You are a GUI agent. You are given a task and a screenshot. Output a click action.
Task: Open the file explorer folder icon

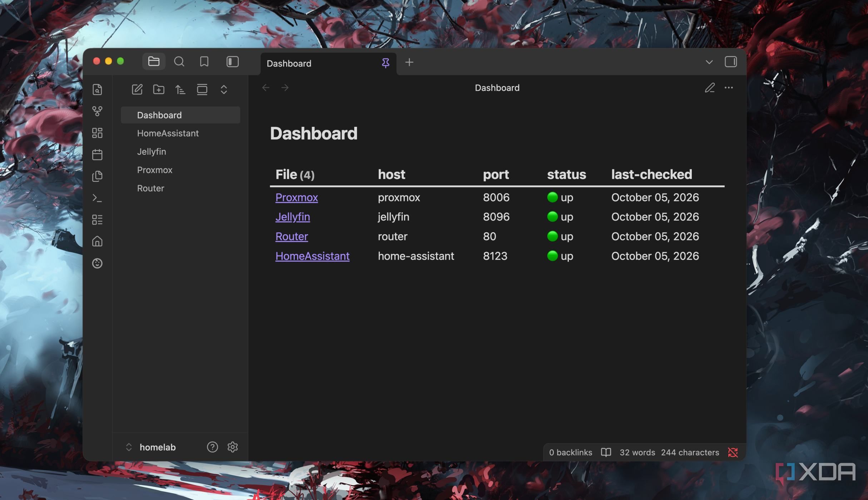coord(154,61)
